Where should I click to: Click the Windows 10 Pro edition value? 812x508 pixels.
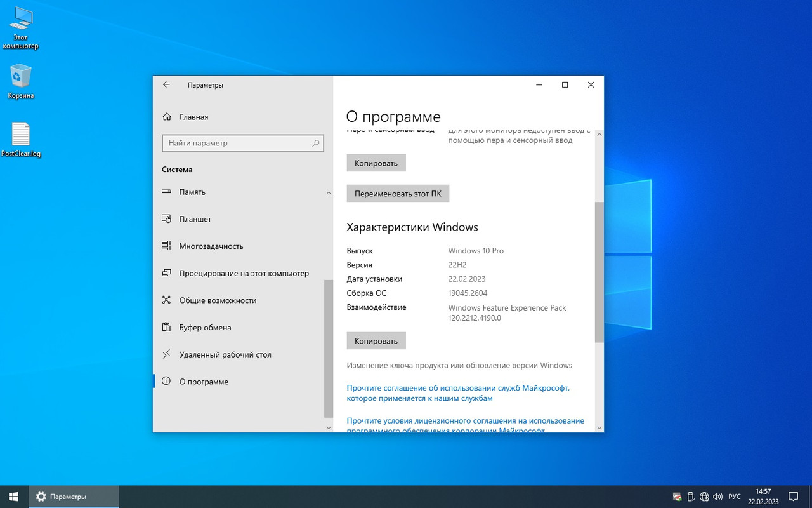(x=476, y=251)
